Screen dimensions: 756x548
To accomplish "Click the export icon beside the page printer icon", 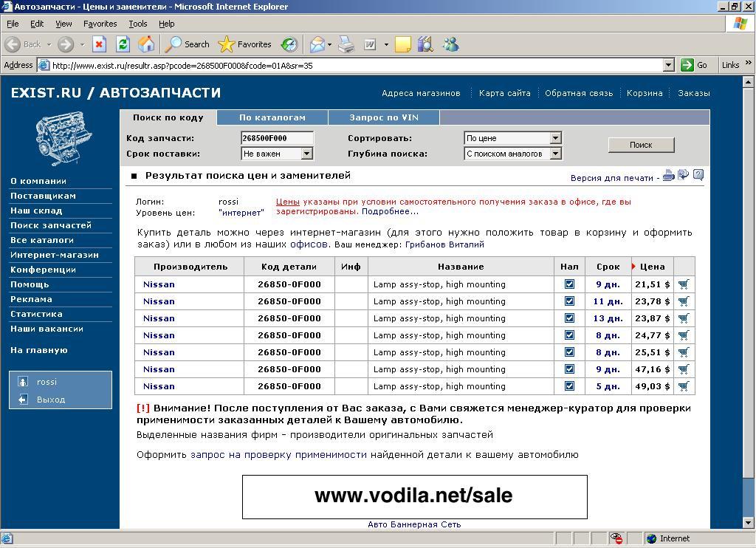I will click(x=683, y=175).
